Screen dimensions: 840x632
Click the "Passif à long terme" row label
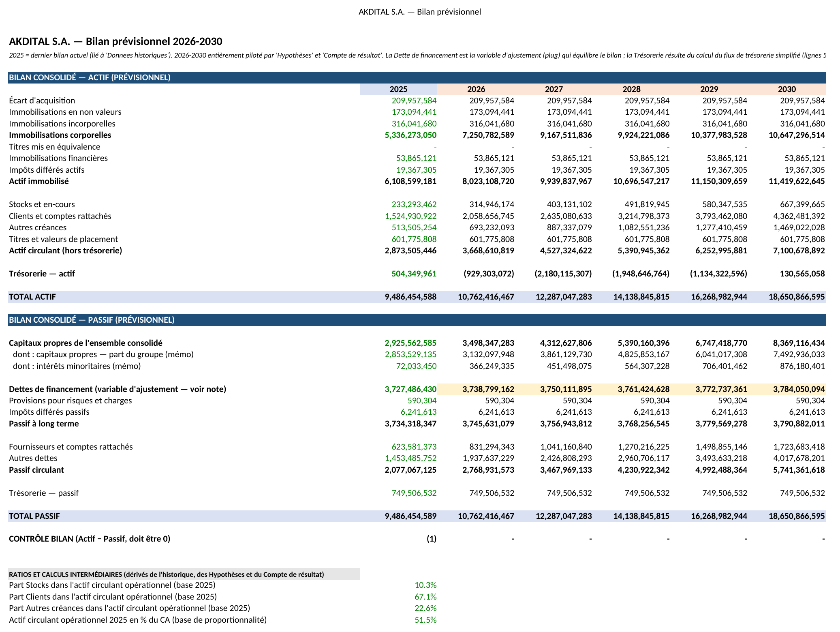[x=44, y=424]
